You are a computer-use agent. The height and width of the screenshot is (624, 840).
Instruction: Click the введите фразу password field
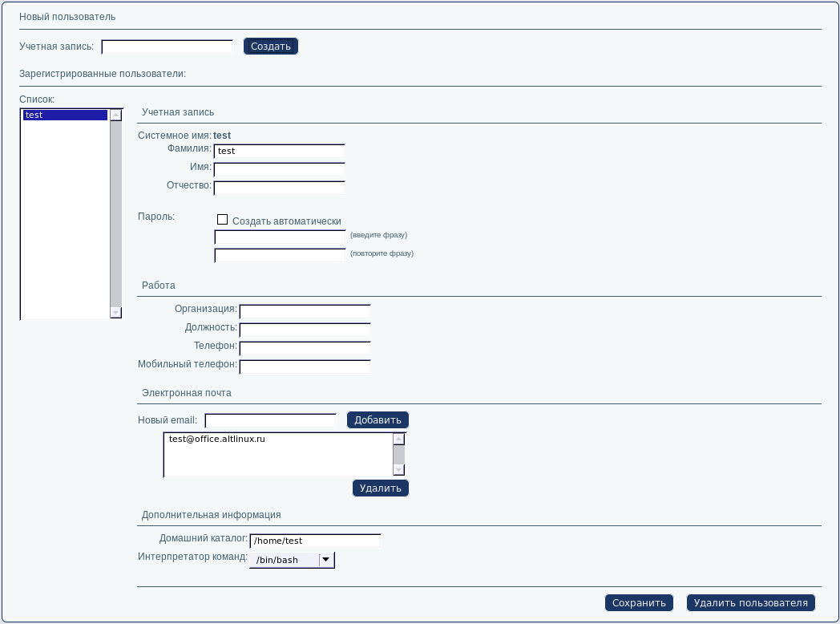point(280,237)
